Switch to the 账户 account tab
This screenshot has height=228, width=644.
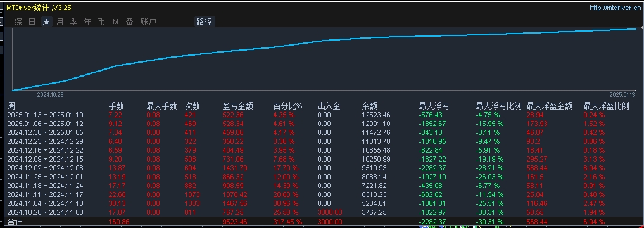(x=149, y=22)
